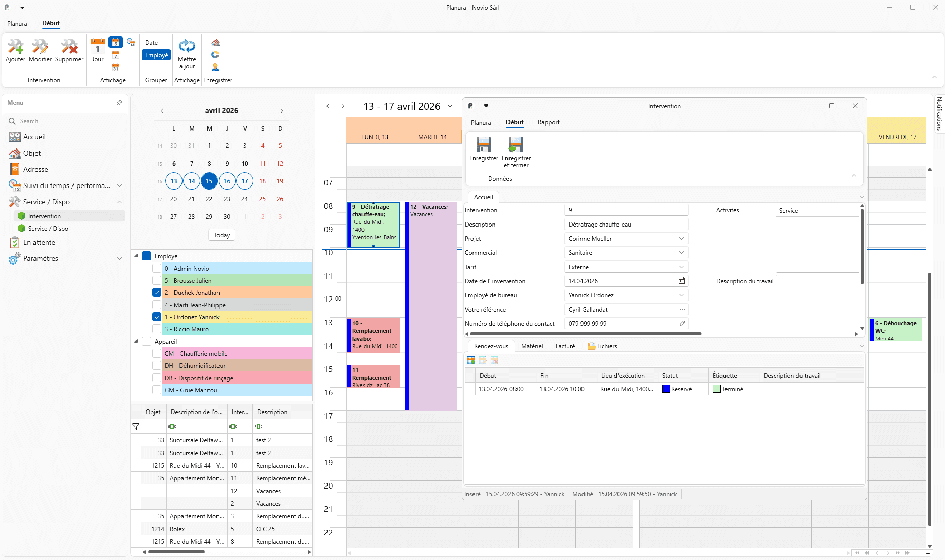Open the Projet dropdown (Corinne Mueller)
Screen dimensions: 945x560
coord(681,238)
